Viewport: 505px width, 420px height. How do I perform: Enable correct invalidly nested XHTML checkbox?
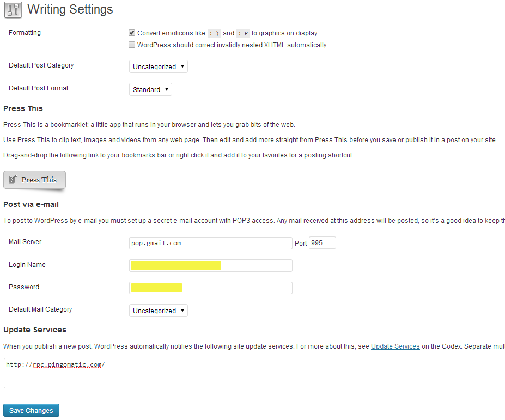coord(132,45)
